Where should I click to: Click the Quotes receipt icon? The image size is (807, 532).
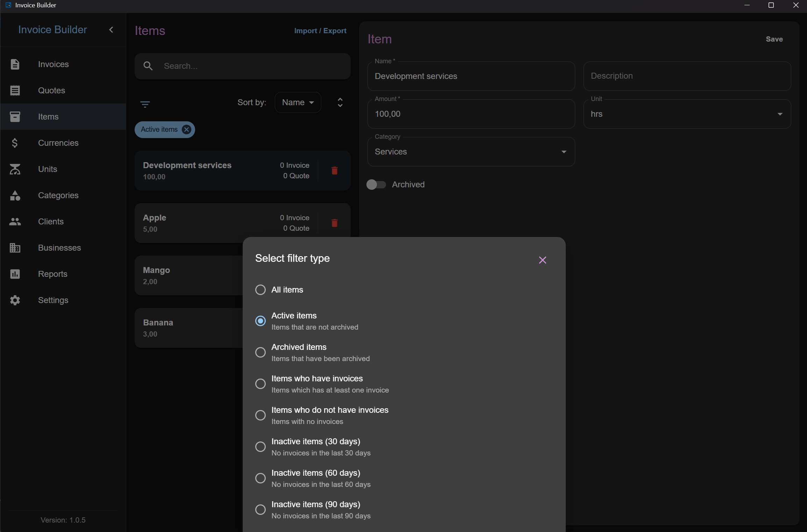(x=15, y=91)
